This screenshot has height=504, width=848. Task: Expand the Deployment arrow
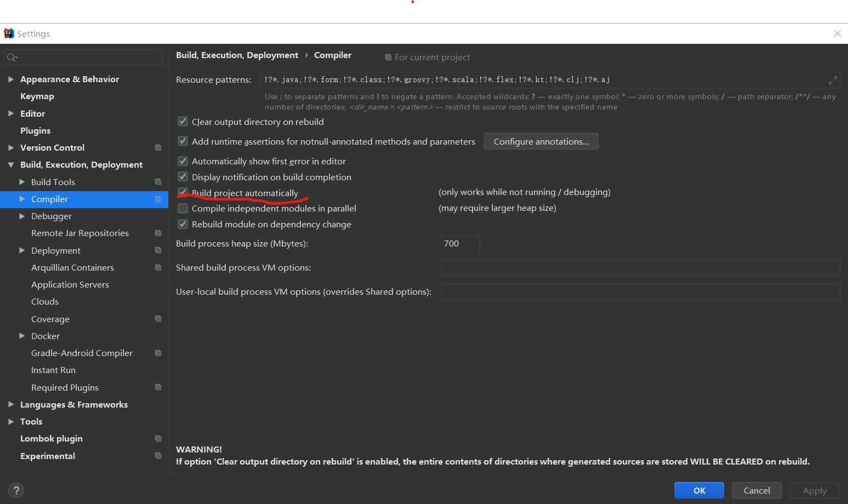click(22, 250)
